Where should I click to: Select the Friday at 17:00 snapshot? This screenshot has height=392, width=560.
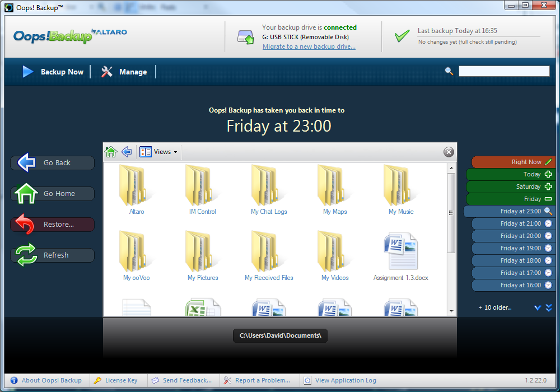pyautogui.click(x=514, y=273)
